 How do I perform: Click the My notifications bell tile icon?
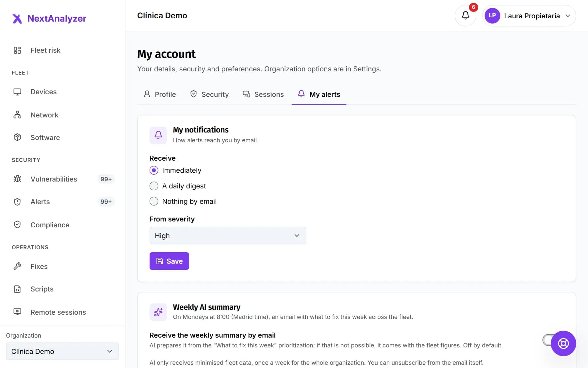158,135
